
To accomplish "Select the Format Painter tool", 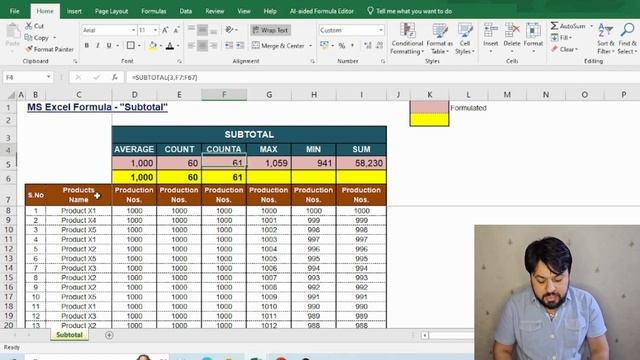I will pyautogui.click(x=49, y=49).
